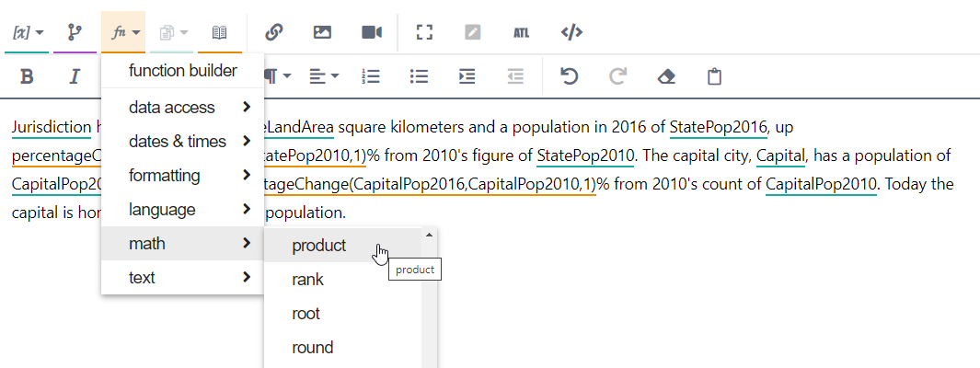The image size is (980, 368).
Task: Click the insert video icon
Action: click(x=372, y=32)
